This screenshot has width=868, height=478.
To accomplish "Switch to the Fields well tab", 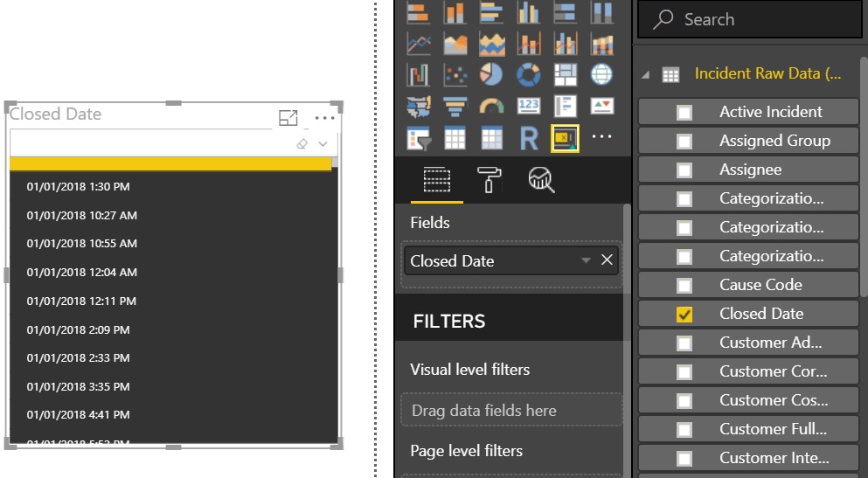I will pyautogui.click(x=437, y=180).
